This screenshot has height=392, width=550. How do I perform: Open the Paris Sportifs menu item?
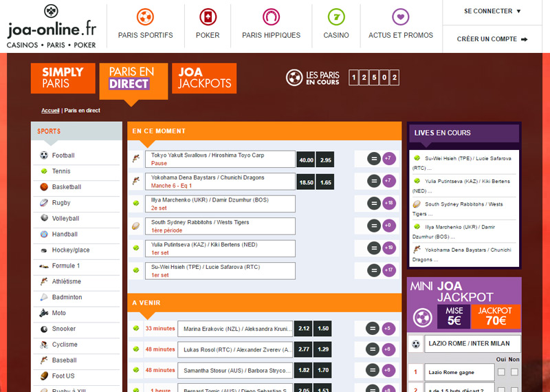click(145, 26)
